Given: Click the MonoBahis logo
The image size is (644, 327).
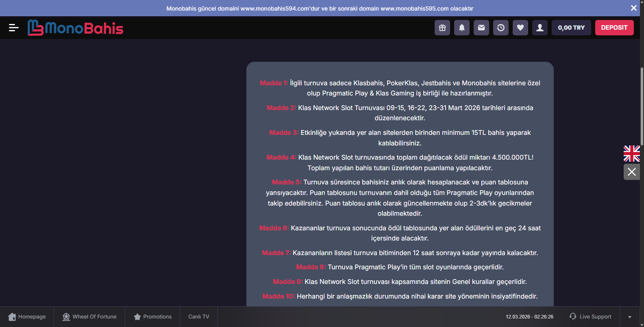Looking at the screenshot, I should coord(75,28).
